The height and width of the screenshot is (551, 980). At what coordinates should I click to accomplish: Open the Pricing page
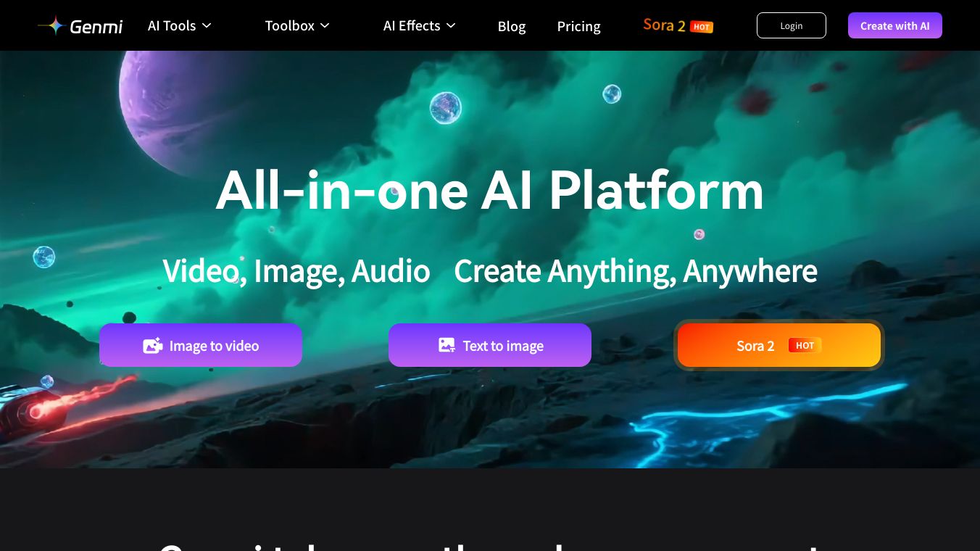click(578, 26)
